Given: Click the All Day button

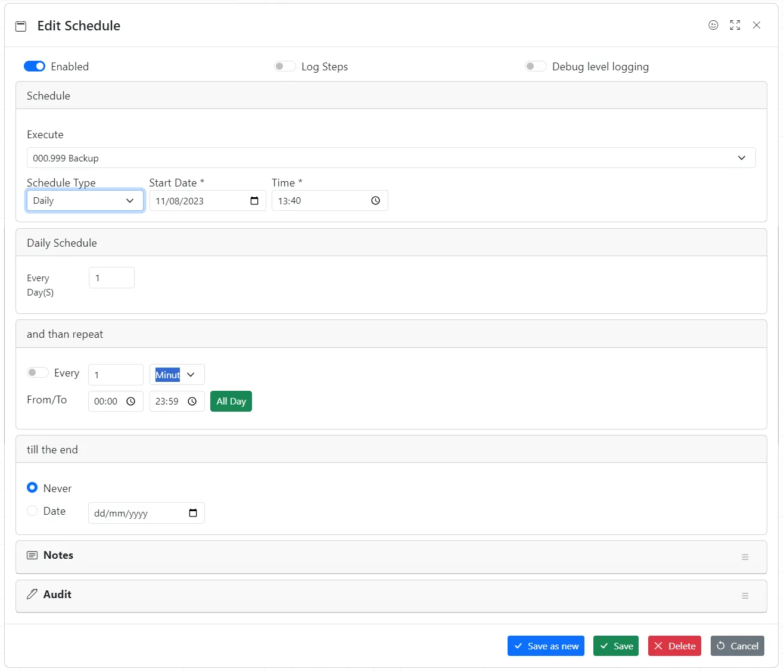Looking at the screenshot, I should [x=231, y=401].
